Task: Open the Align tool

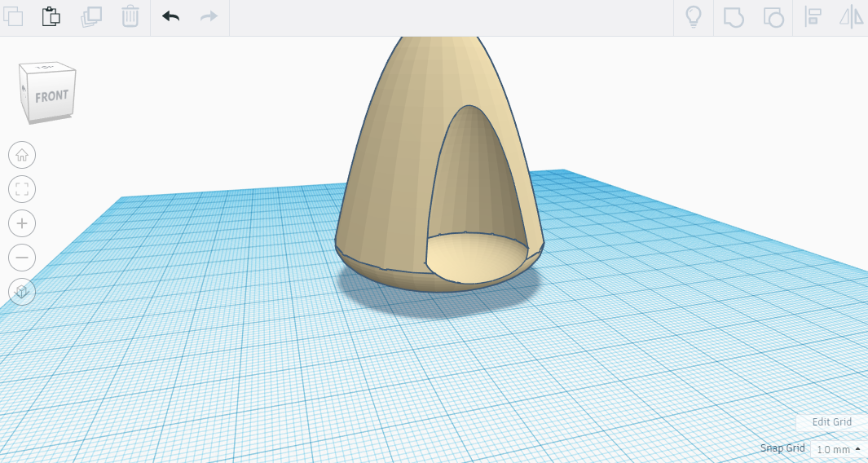Action: click(x=813, y=16)
